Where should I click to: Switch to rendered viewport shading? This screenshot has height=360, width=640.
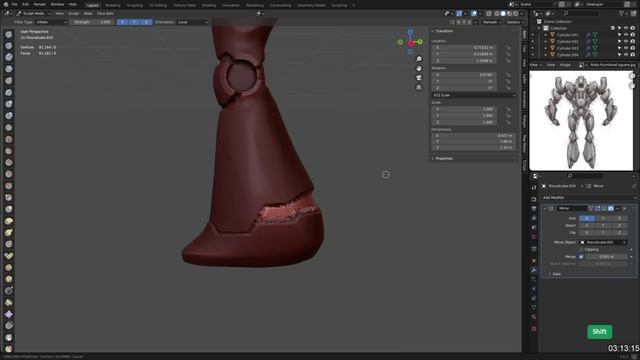pyautogui.click(x=516, y=13)
